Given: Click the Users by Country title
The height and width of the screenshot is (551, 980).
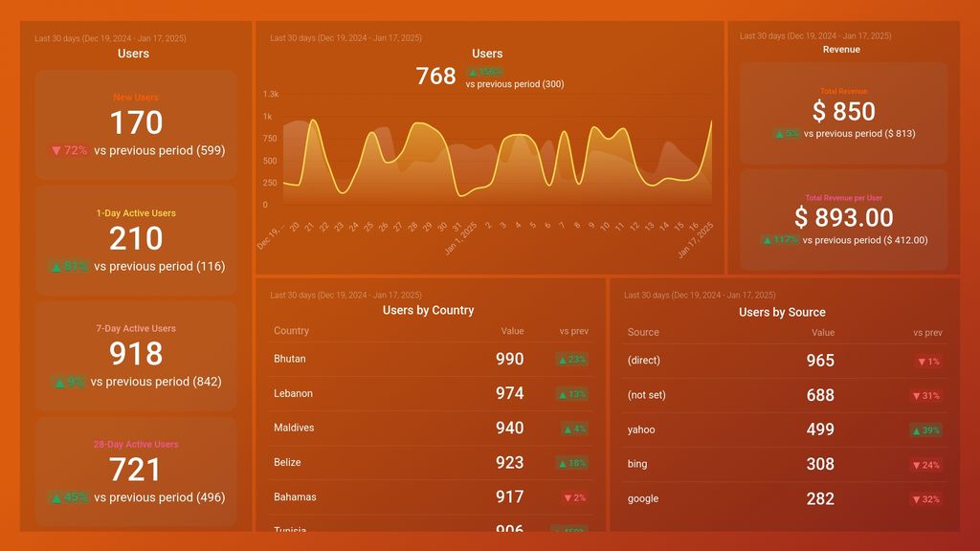Looking at the screenshot, I should tap(428, 311).
